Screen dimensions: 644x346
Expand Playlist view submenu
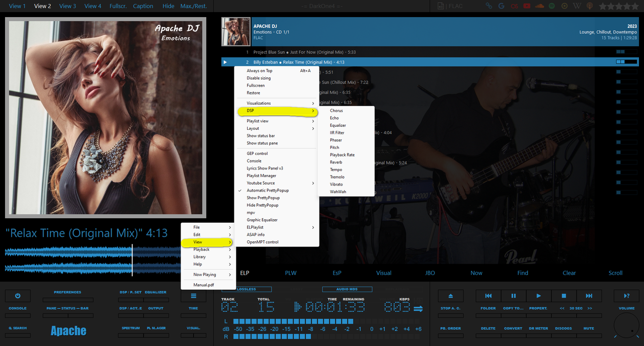pyautogui.click(x=277, y=121)
